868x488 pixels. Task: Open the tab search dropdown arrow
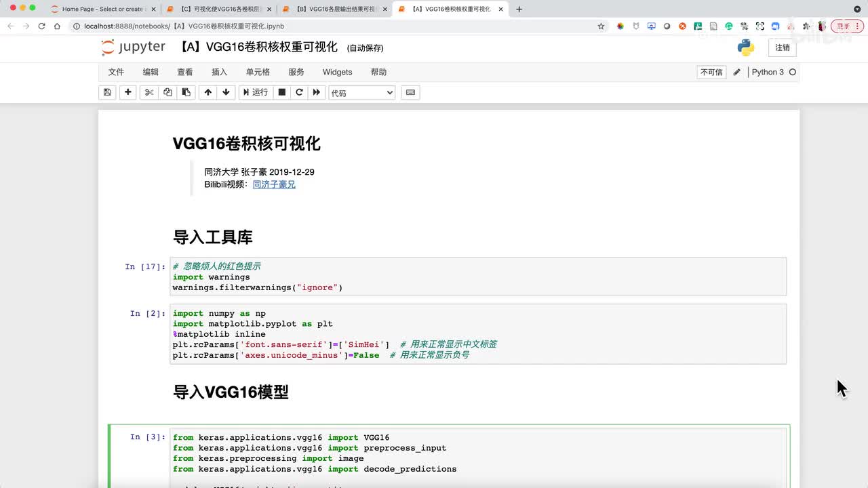pyautogui.click(x=857, y=9)
